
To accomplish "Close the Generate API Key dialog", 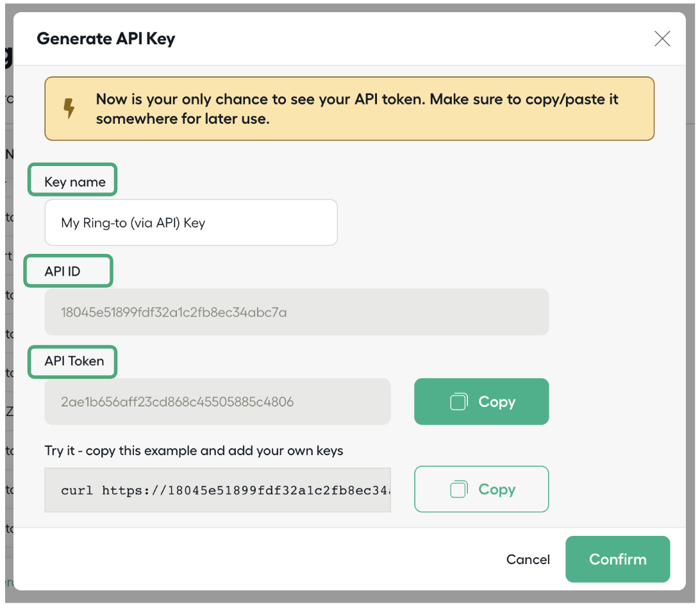I will click(662, 38).
